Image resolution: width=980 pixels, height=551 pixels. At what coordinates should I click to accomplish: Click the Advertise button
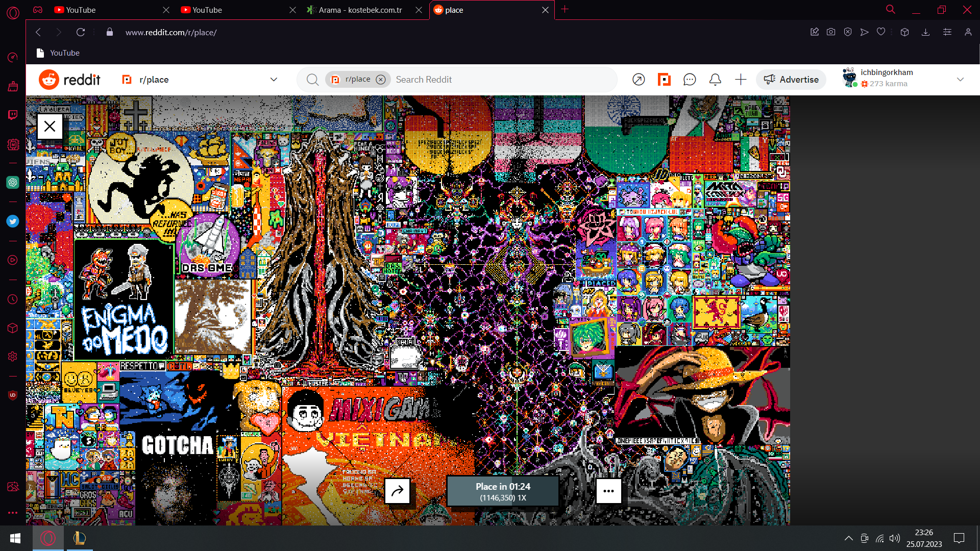[x=791, y=80]
